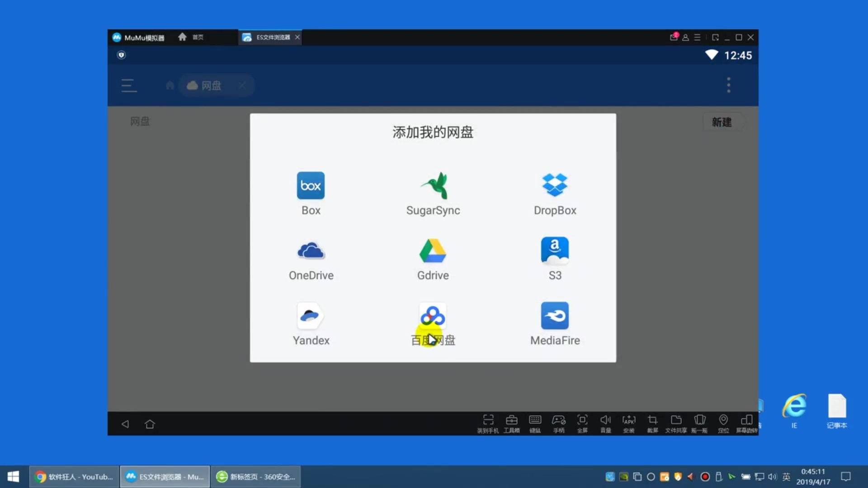Screen dimensions: 868x488
Task: Open Windows notification center
Action: (846, 477)
